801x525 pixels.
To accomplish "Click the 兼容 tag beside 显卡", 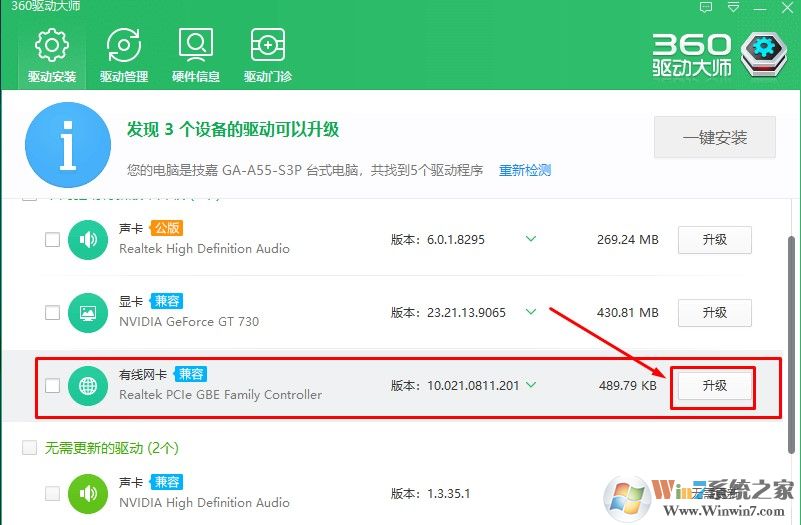I will 167,301.
